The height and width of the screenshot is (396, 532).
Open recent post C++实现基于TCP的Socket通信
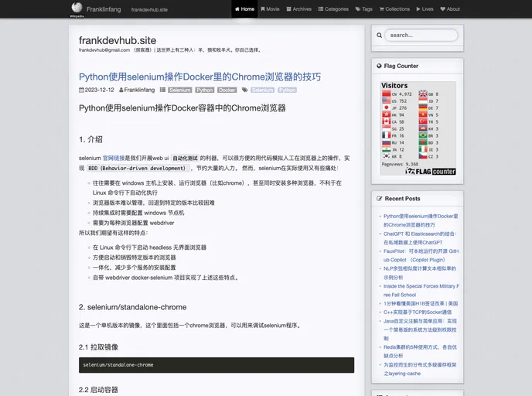(x=418, y=312)
